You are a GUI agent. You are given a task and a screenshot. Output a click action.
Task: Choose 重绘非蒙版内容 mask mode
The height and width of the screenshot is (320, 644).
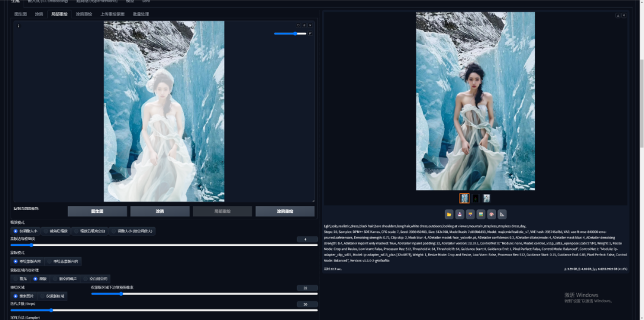tap(63, 261)
